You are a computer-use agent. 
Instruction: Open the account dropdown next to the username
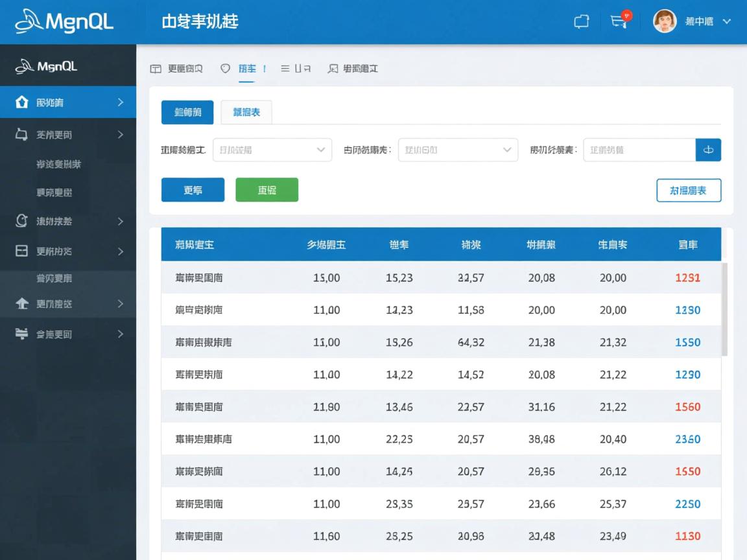726,21
